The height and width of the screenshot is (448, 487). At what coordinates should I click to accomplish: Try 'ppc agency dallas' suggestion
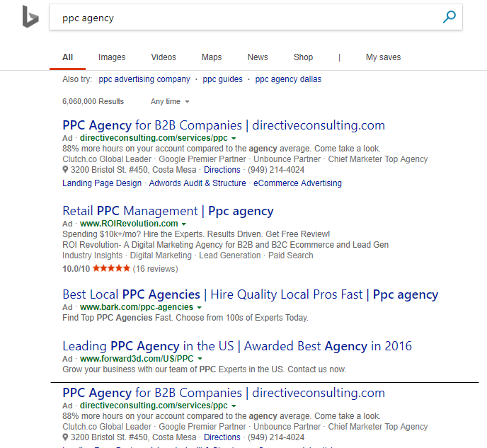click(x=288, y=79)
